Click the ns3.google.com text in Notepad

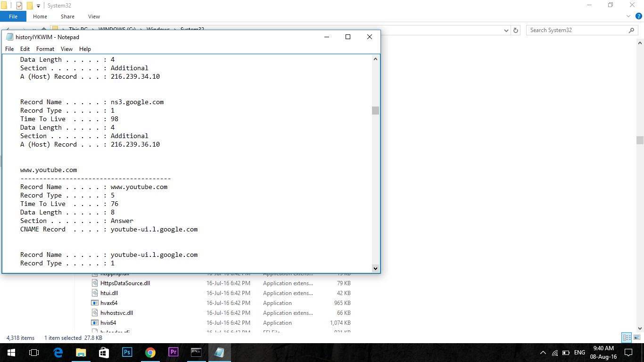coord(137,102)
